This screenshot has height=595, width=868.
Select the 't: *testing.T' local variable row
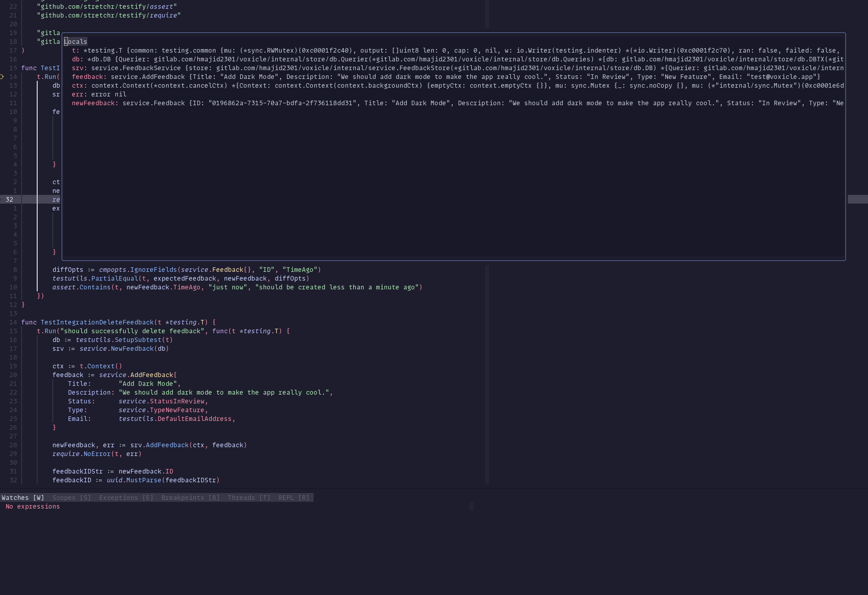click(456, 50)
